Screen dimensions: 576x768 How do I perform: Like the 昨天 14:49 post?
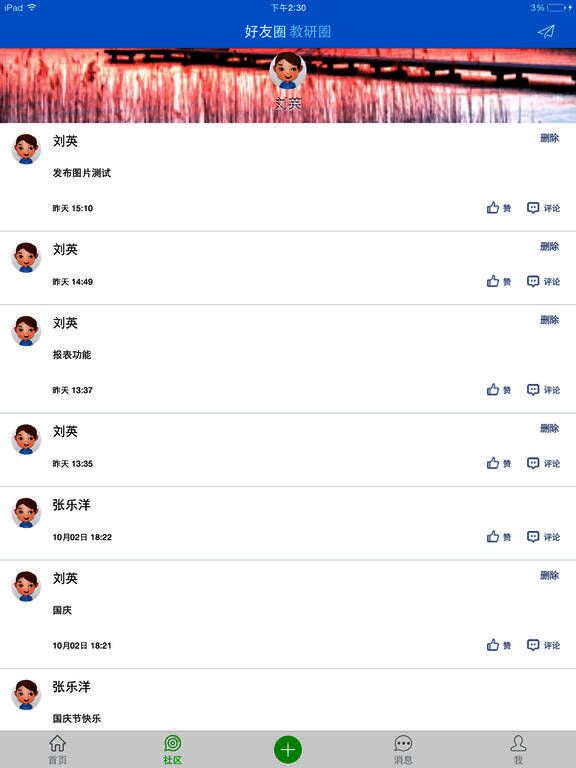click(x=499, y=282)
